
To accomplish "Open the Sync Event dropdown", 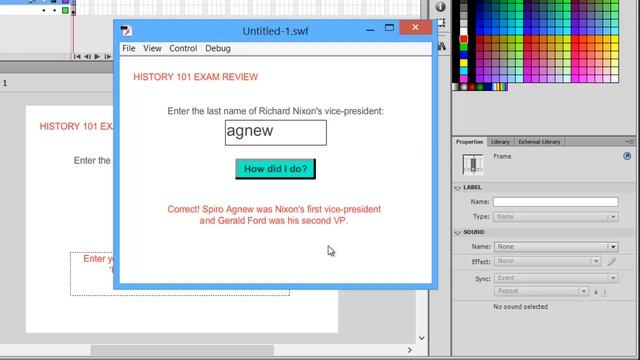I will [556, 278].
